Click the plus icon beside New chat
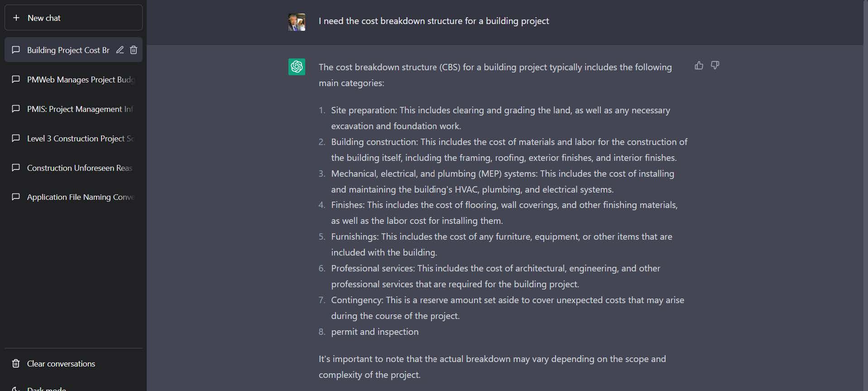Image resolution: width=868 pixels, height=391 pixels. pos(16,18)
